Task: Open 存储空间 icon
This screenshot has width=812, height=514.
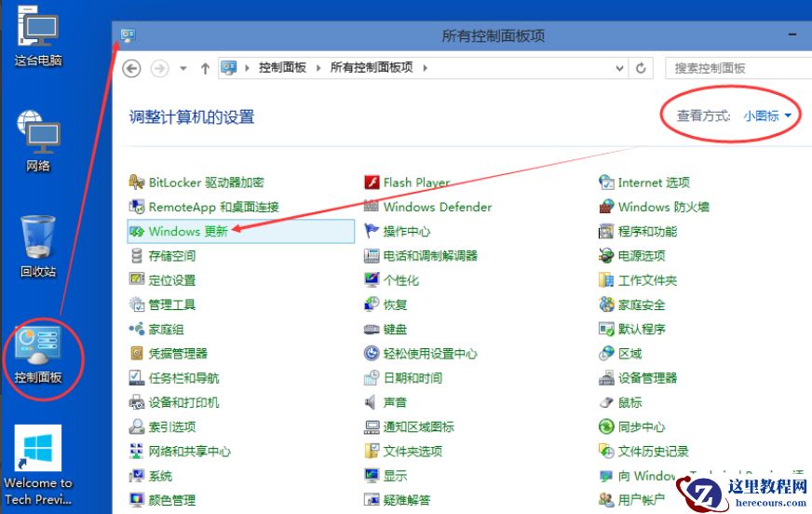Action: tap(137, 256)
